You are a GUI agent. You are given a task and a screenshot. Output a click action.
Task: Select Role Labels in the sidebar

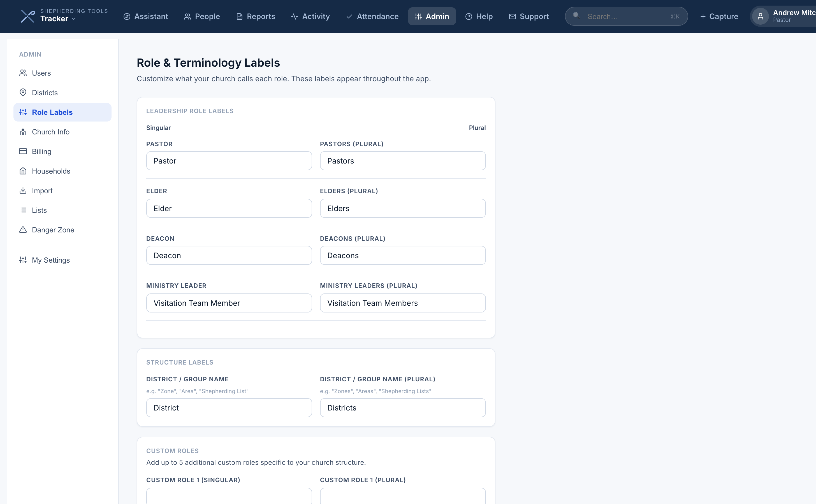(62, 112)
